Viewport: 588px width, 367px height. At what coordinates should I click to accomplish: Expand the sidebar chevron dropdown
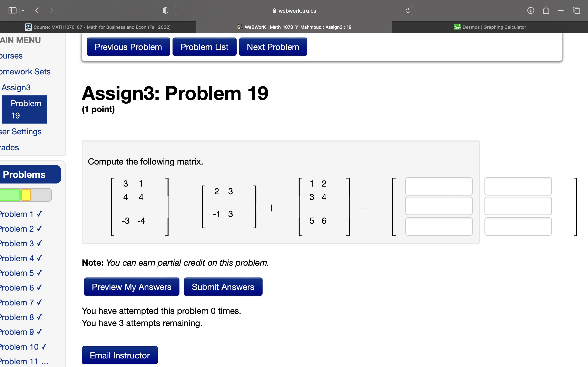coord(23,10)
